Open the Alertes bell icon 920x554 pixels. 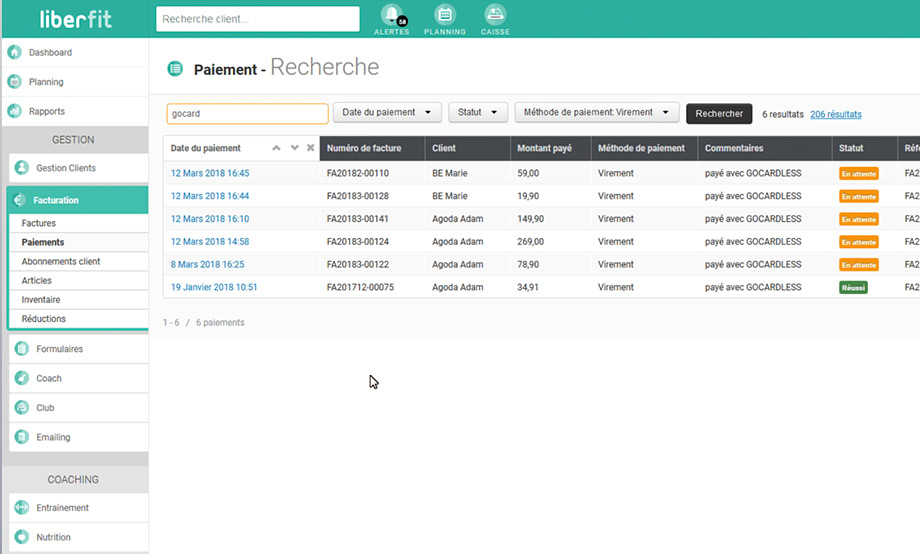391,15
